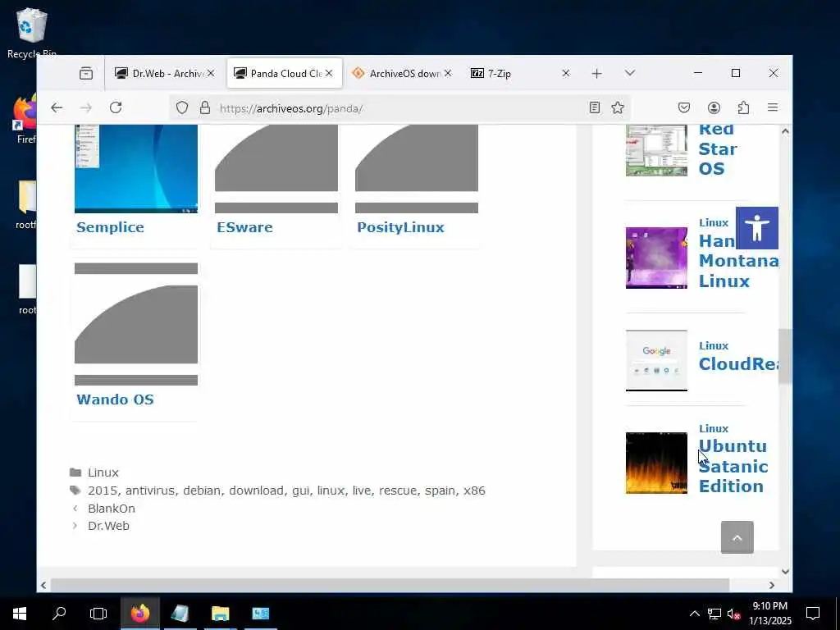
Task: Click the PosityLinux placeholder thumbnail
Action: 417,168
